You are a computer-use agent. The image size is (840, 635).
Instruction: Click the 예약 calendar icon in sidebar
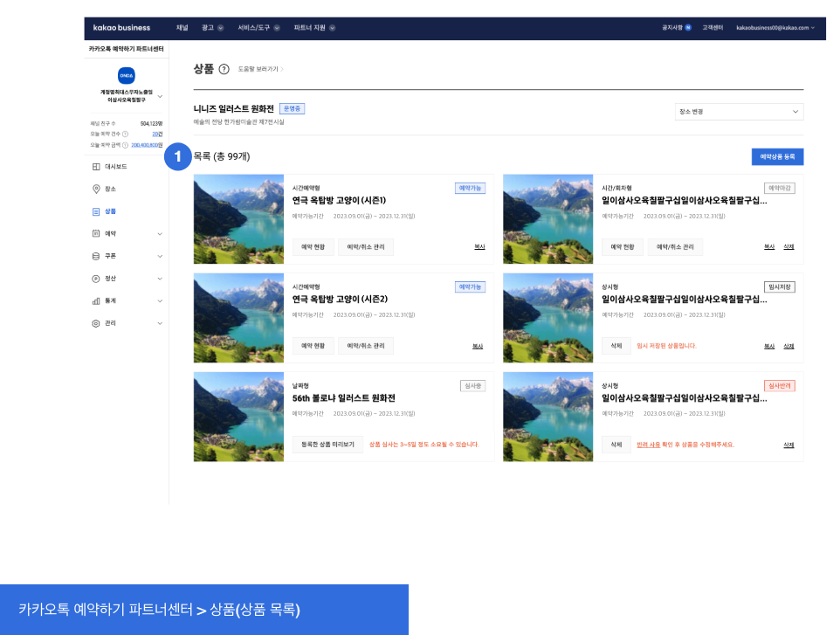(x=96, y=233)
